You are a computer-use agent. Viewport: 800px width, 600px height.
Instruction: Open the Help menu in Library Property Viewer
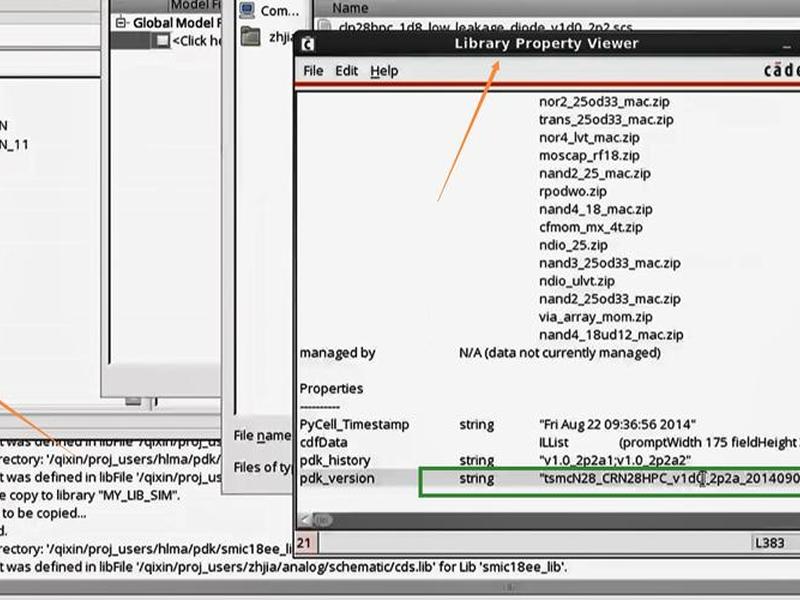[384, 71]
